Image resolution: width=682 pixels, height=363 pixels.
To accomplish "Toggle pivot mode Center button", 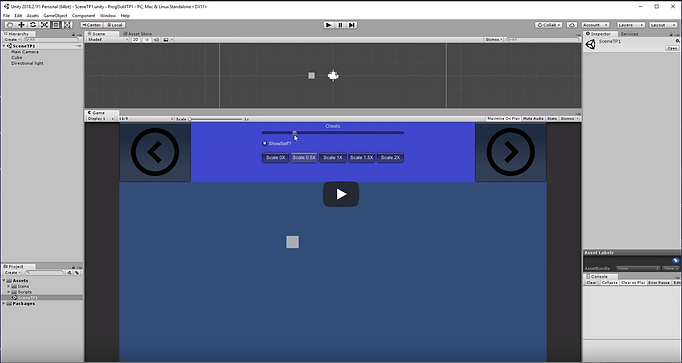I will [91, 25].
